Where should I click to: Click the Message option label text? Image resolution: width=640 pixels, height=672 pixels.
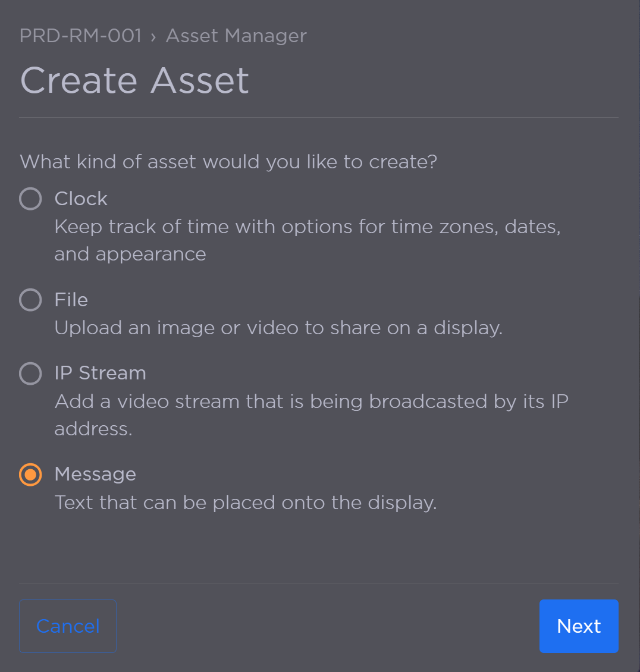point(95,475)
